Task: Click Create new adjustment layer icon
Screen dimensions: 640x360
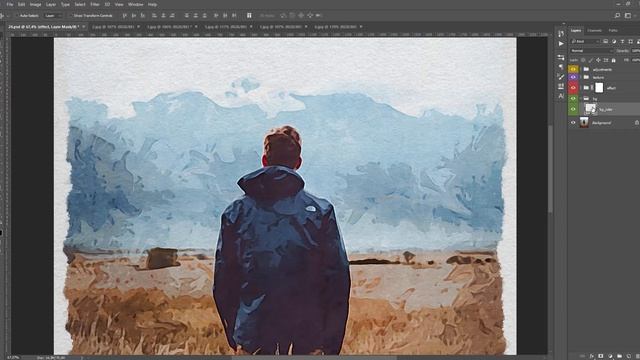Action: coord(610,356)
